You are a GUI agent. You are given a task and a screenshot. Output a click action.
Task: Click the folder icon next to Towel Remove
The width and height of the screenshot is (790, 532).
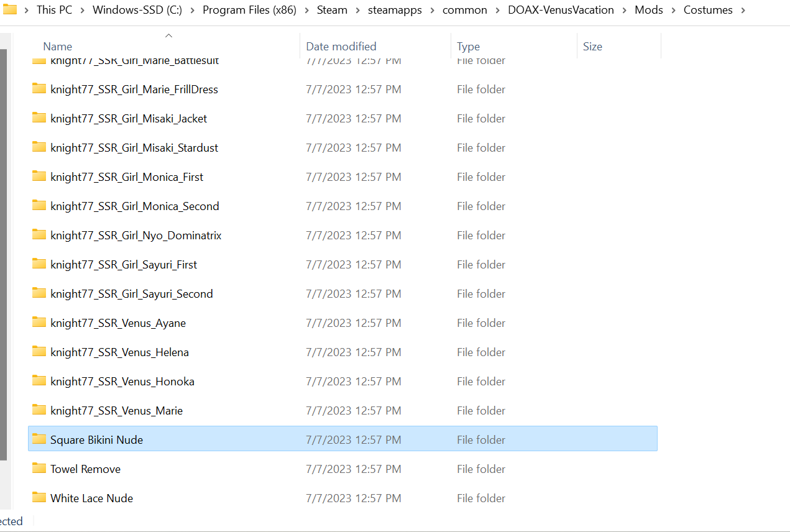pyautogui.click(x=39, y=468)
